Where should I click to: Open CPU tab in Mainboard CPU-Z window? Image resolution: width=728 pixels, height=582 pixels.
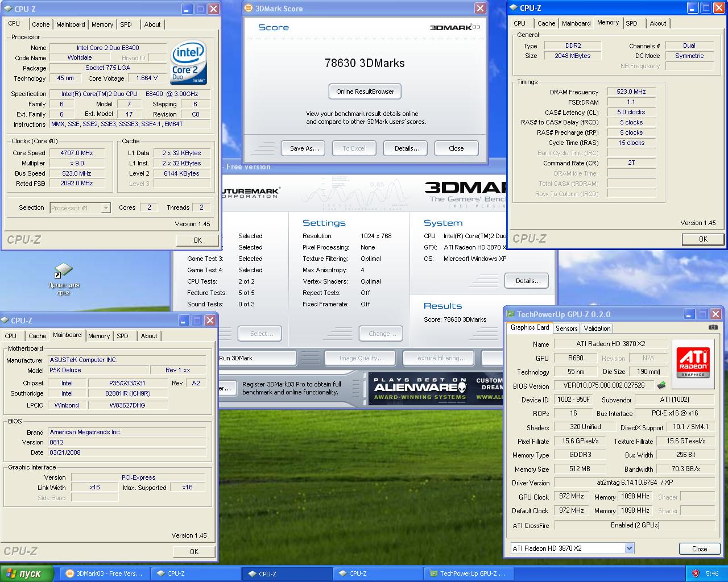11,336
